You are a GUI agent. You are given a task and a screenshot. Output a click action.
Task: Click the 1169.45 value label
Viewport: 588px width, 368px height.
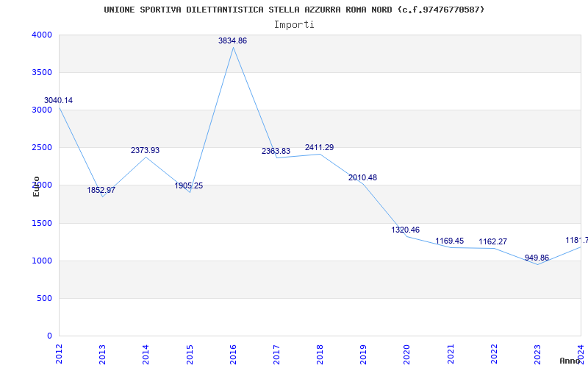point(450,241)
